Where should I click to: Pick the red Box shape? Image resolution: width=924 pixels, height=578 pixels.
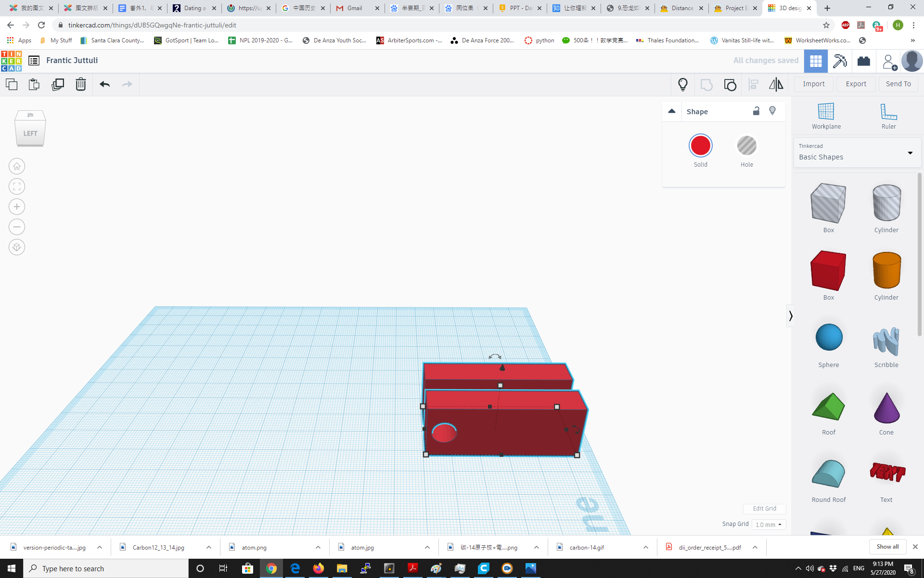coord(828,271)
